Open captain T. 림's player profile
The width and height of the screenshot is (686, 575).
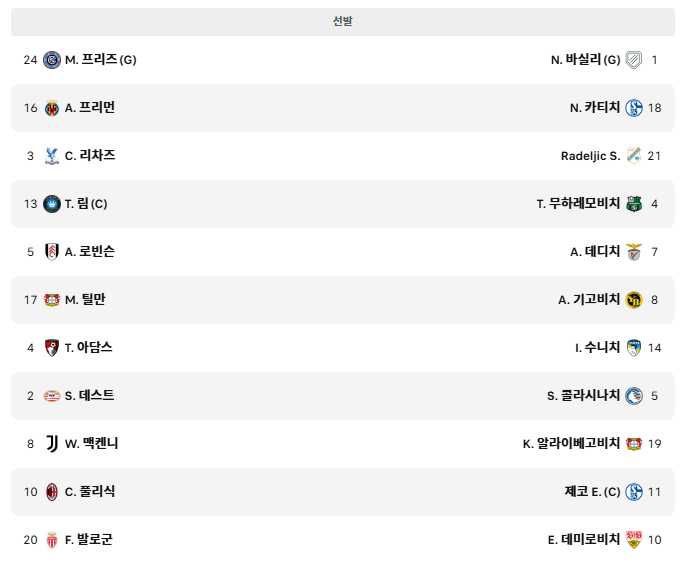pos(86,204)
